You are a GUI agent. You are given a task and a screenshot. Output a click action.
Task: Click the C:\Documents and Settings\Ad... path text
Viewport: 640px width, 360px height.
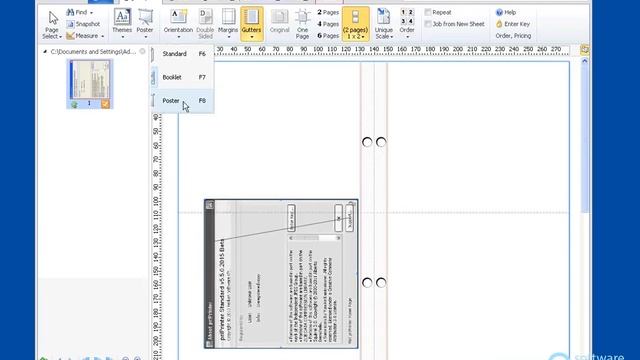93,51
